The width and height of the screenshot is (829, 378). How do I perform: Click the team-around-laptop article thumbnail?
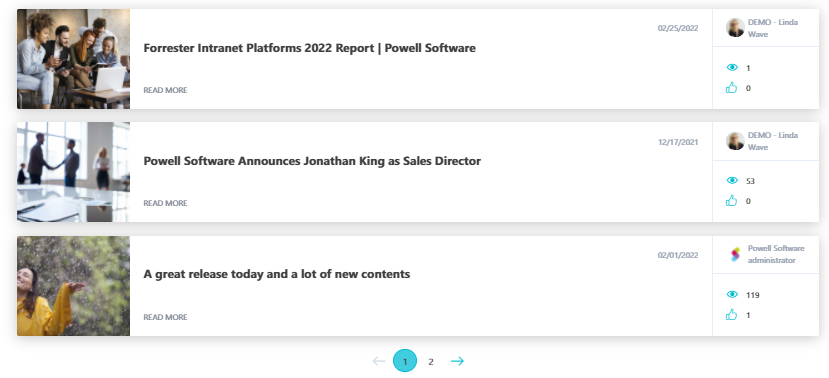[73, 59]
